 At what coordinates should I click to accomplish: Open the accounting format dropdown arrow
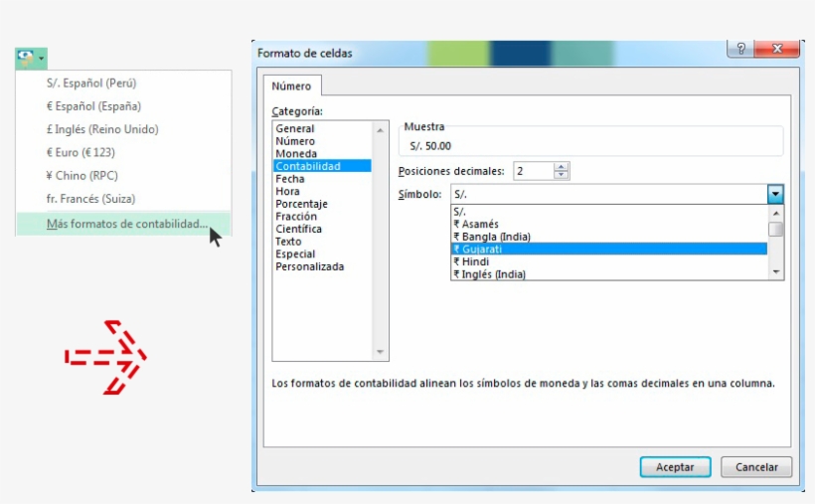(x=41, y=59)
